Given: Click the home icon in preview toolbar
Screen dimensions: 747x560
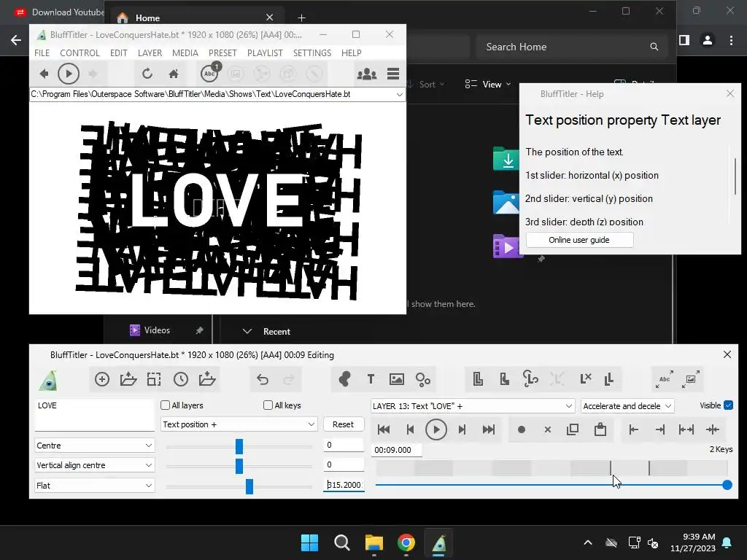Looking at the screenshot, I should 174,74.
